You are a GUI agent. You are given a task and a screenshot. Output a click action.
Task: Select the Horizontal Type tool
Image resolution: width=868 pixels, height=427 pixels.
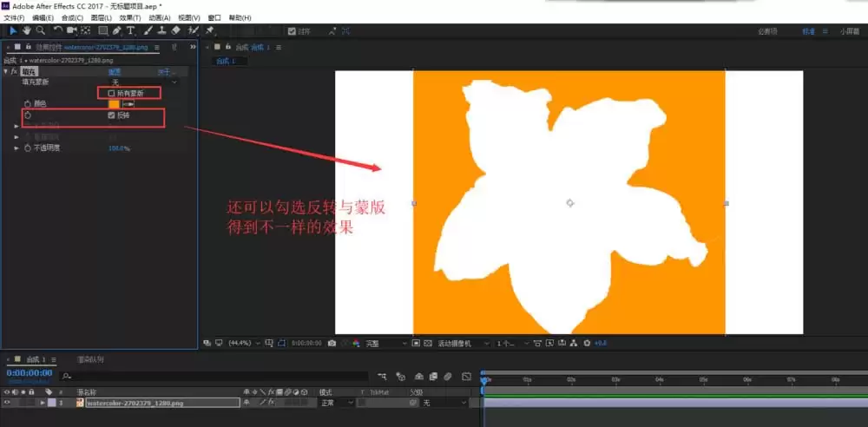pyautogui.click(x=131, y=30)
